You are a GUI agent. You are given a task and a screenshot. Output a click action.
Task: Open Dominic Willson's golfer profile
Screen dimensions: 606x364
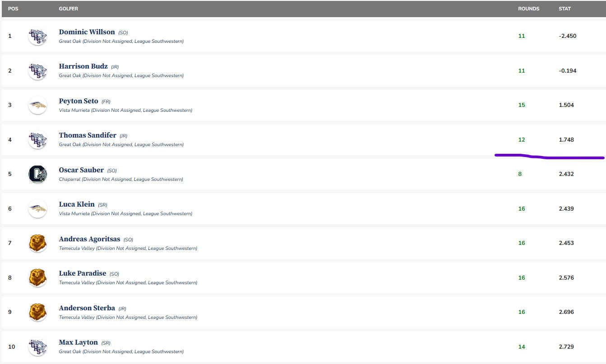pos(87,32)
